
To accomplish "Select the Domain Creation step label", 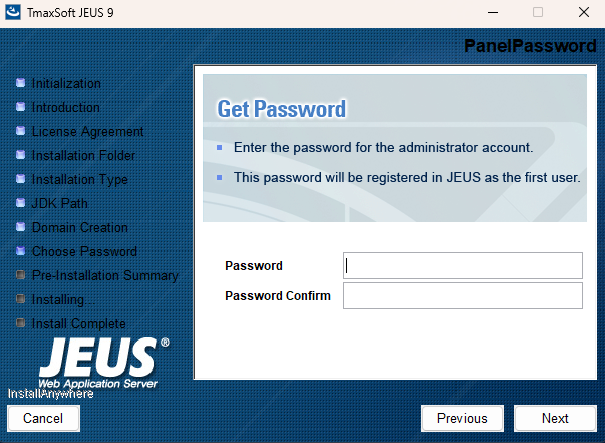I will coord(80,227).
